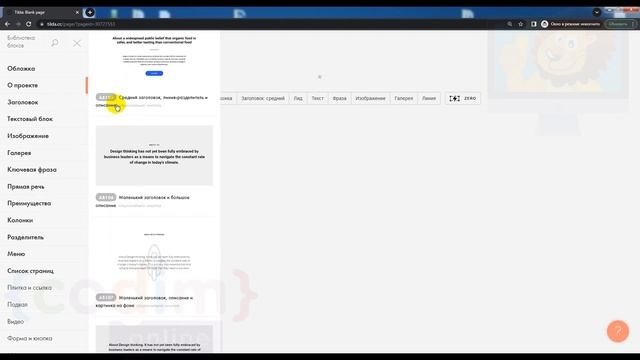Choose the Меню category

(16, 254)
